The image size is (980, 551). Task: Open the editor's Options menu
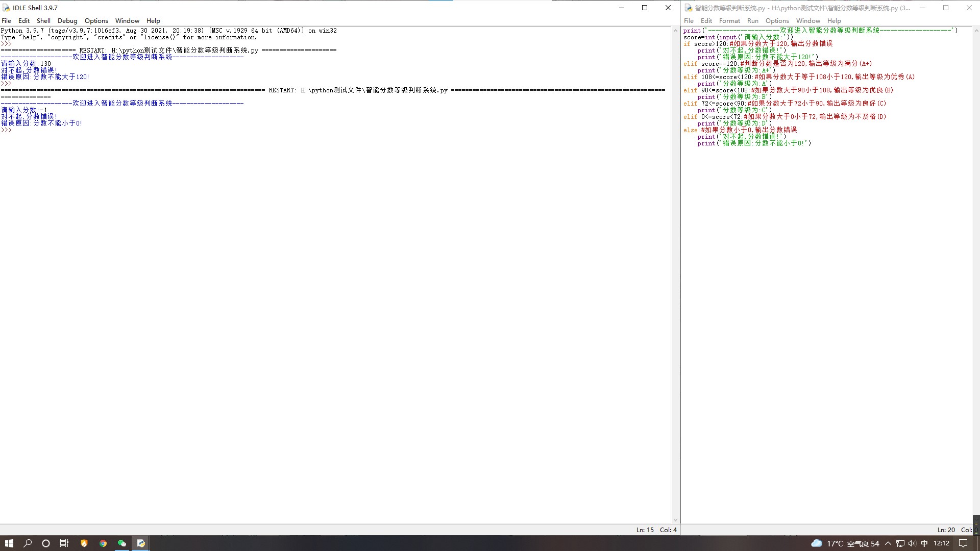point(777,21)
